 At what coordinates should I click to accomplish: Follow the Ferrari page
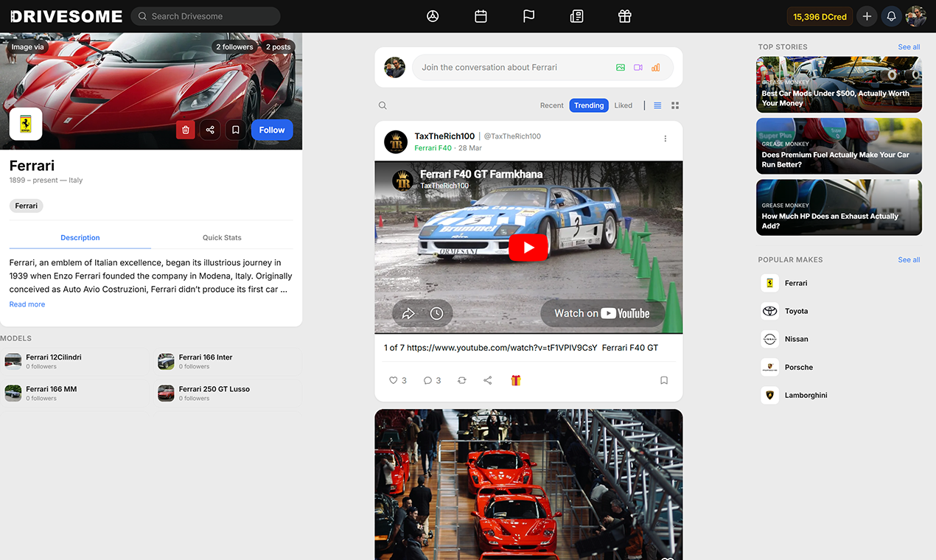[x=272, y=130]
